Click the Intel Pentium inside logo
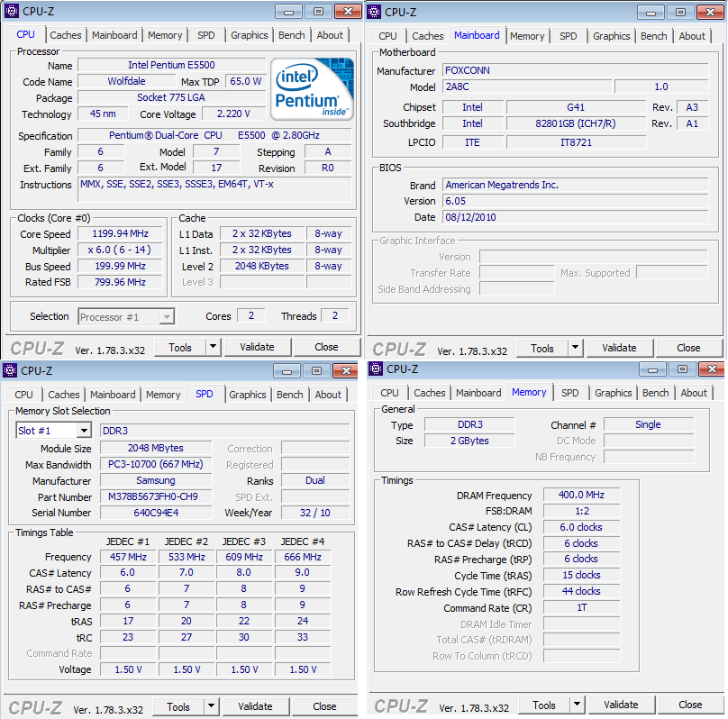Screen dimensions: 728x719 tap(312, 89)
